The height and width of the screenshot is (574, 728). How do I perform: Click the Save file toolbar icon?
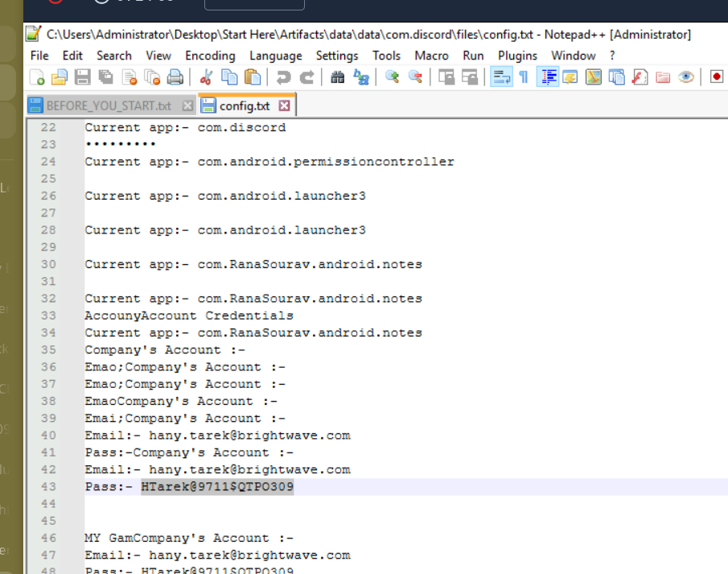click(x=82, y=77)
